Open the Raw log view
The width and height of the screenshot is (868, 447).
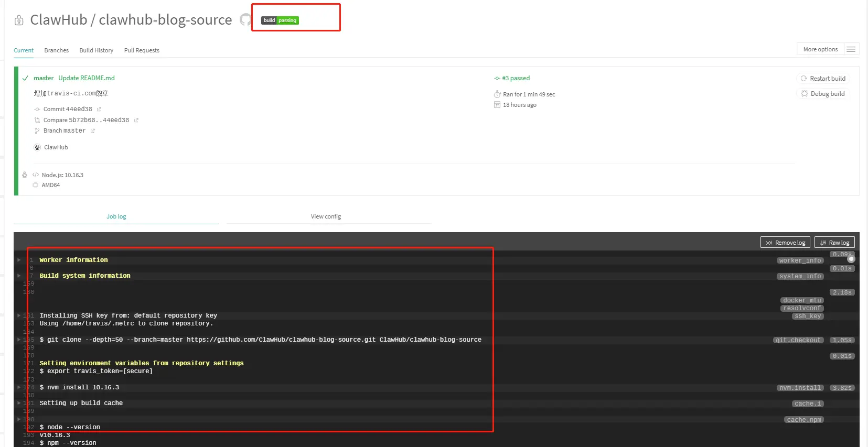pos(834,243)
